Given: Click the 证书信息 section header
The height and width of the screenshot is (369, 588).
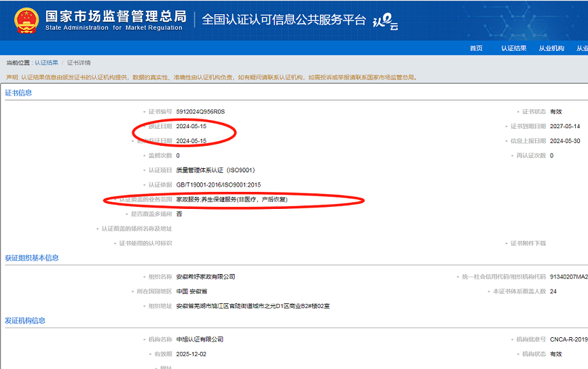Looking at the screenshot, I should [19, 93].
